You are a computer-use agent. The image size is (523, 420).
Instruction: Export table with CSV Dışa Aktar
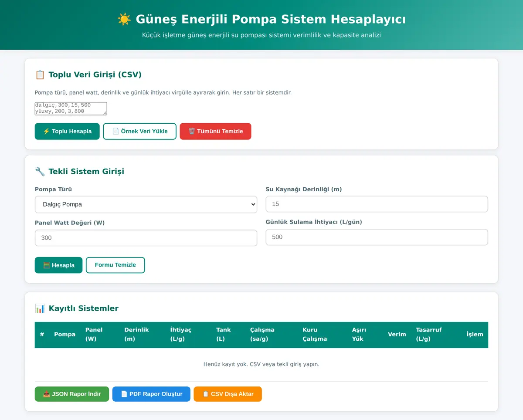click(x=228, y=394)
